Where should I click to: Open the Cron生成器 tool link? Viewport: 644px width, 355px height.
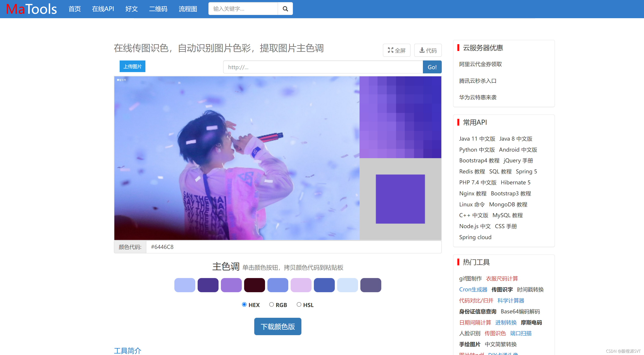coord(473,289)
